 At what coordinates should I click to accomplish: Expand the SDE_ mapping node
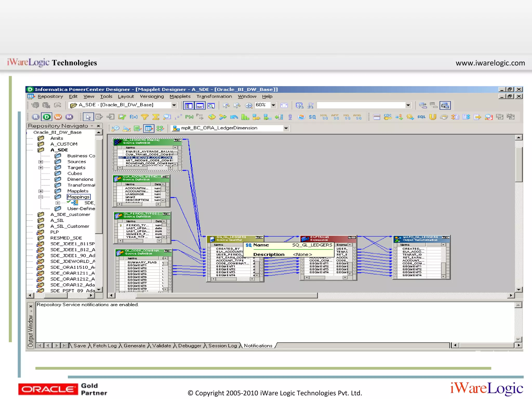(58, 203)
